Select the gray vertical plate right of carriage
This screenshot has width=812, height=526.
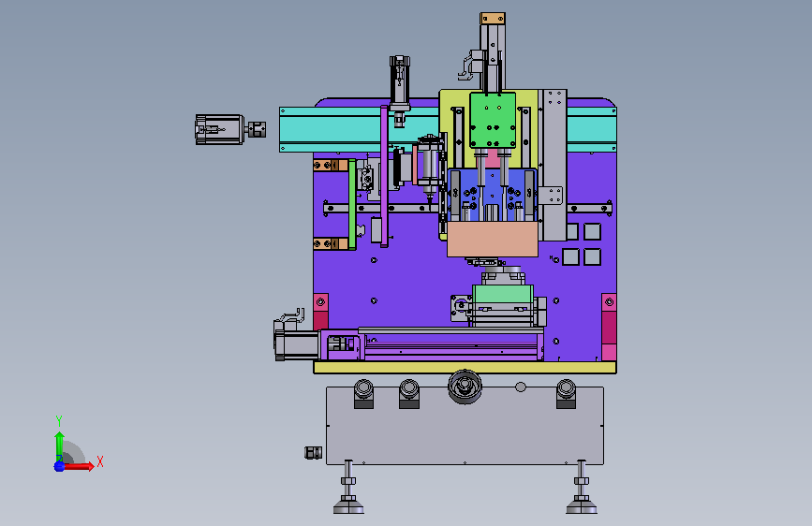pos(554,165)
